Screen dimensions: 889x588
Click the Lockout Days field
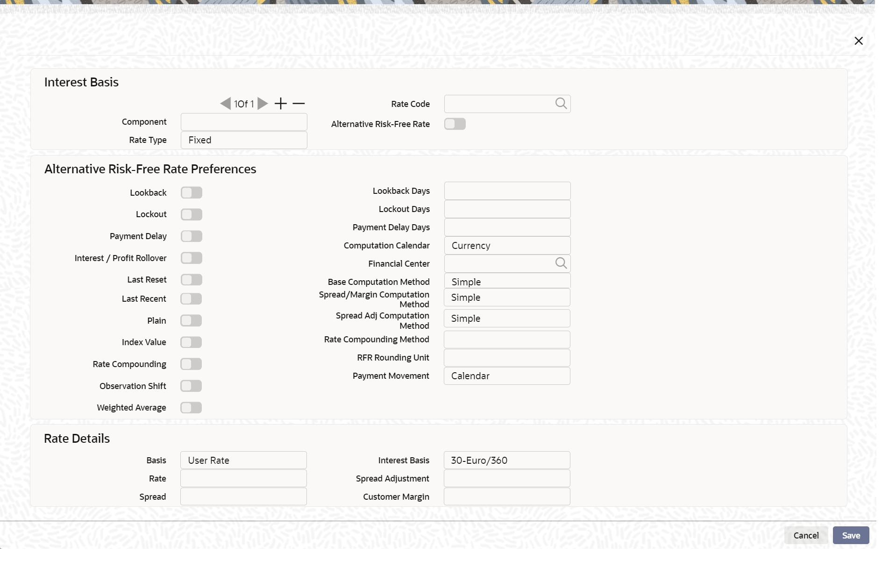[507, 209]
